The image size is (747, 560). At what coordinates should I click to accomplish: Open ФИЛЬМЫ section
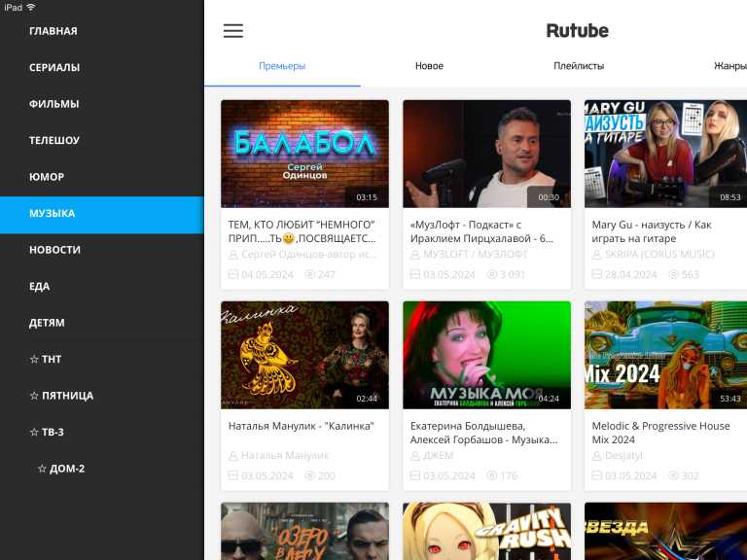pos(101,104)
